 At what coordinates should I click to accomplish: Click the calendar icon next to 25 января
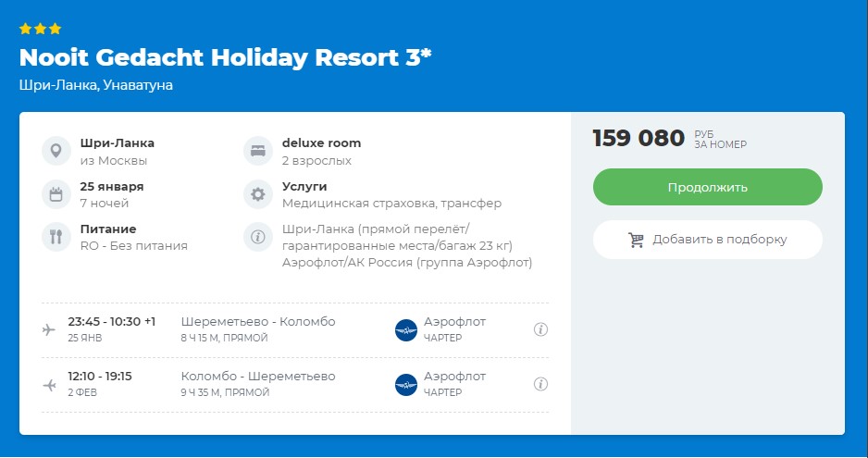coord(56,194)
